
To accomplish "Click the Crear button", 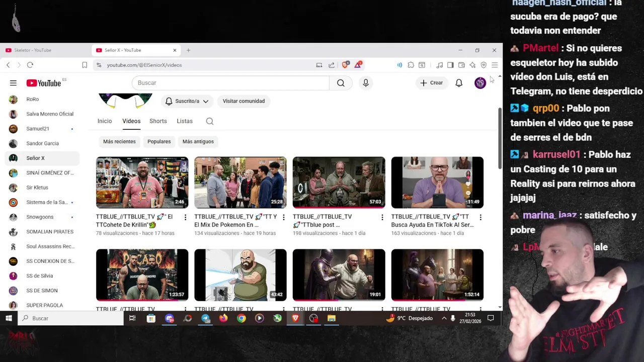I will point(432,83).
